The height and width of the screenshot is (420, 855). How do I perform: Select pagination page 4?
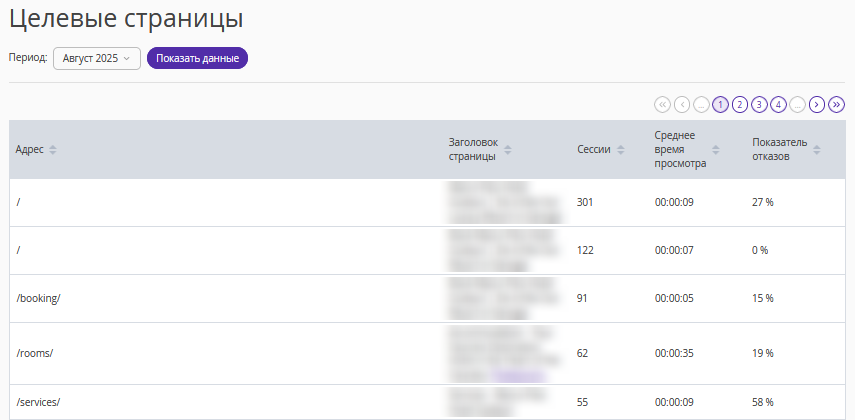(x=778, y=104)
